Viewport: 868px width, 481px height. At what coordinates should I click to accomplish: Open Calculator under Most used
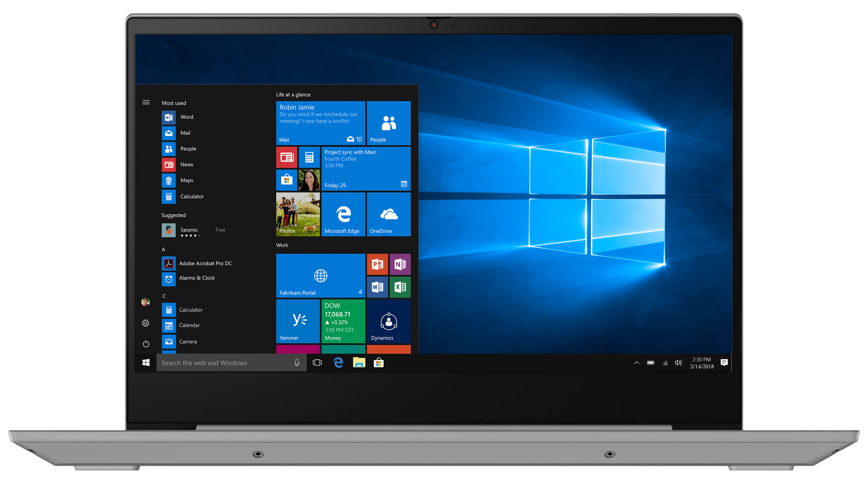click(183, 196)
